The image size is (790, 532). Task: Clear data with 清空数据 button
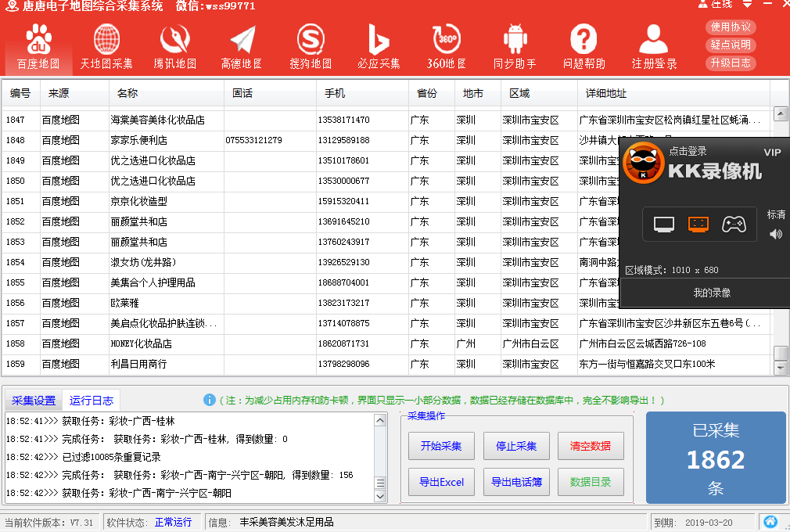[x=591, y=446]
